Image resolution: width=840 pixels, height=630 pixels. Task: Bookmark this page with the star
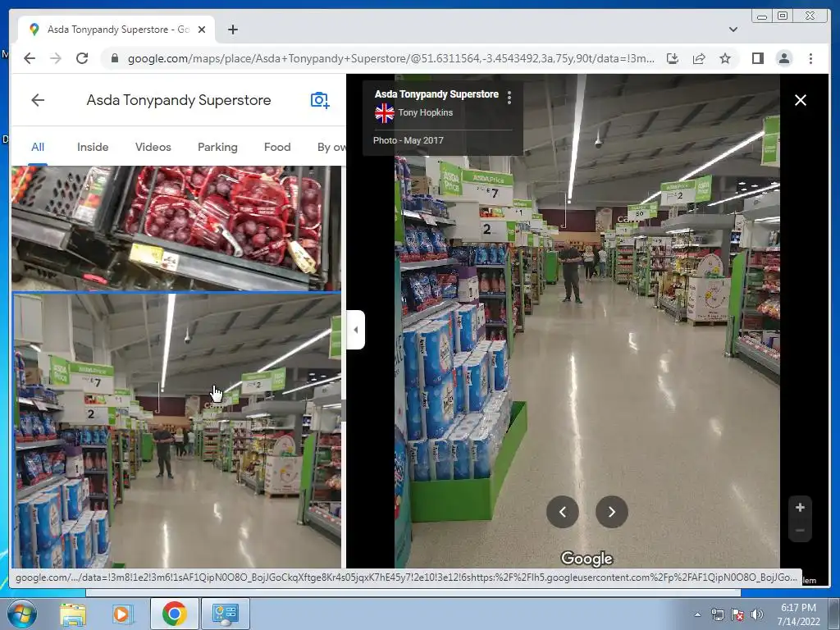click(725, 58)
